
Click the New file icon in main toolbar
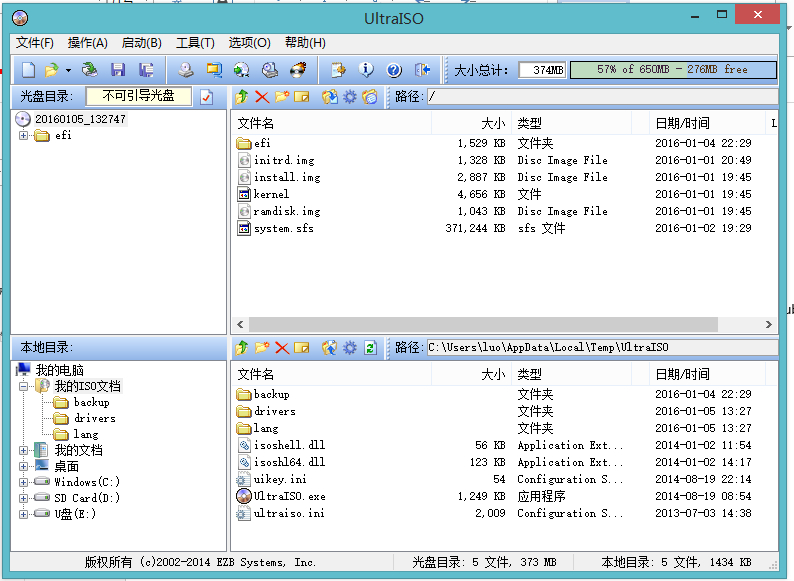pyautogui.click(x=29, y=70)
